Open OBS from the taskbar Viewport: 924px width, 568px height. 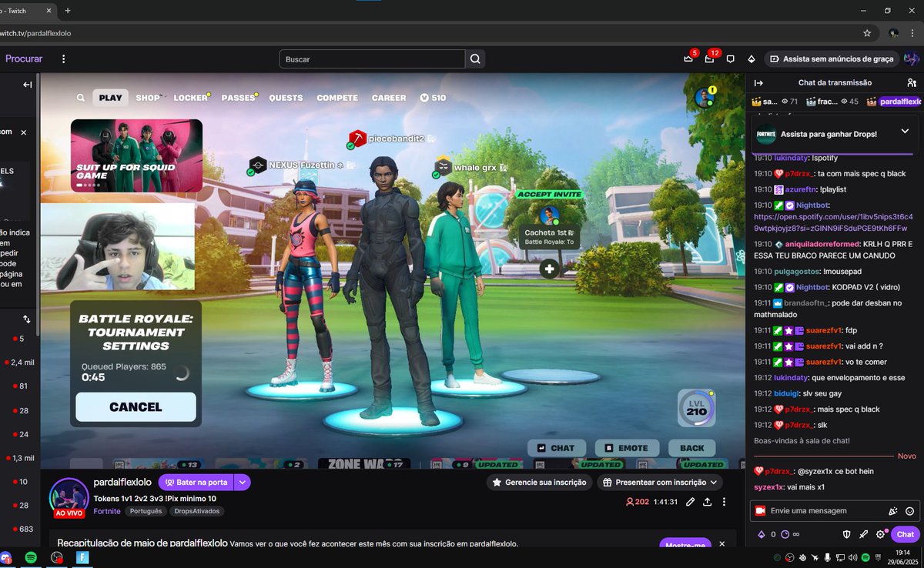click(x=56, y=557)
